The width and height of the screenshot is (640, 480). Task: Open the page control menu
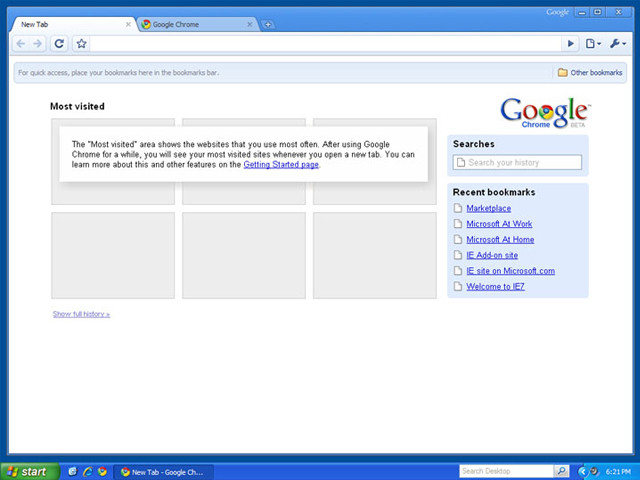click(593, 43)
